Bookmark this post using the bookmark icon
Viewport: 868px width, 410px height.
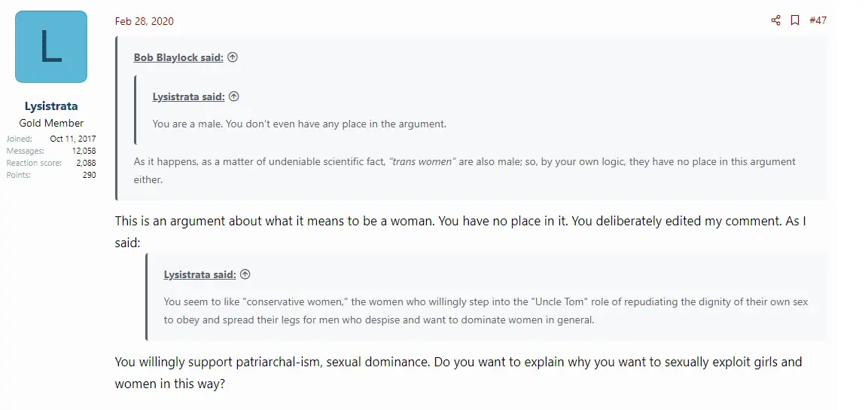pyautogui.click(x=795, y=20)
